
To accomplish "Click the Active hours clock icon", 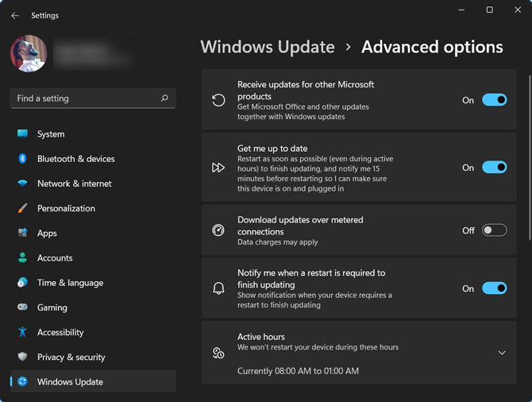I will tap(218, 353).
